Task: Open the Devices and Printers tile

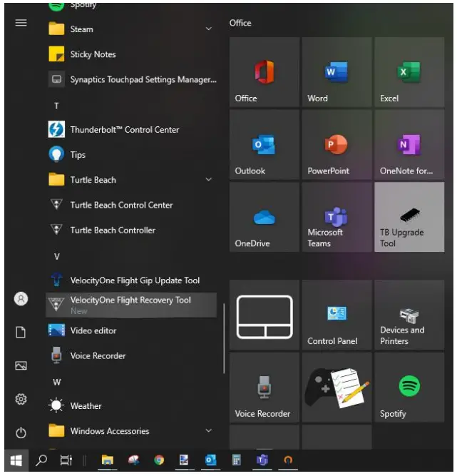Action: 409,315
